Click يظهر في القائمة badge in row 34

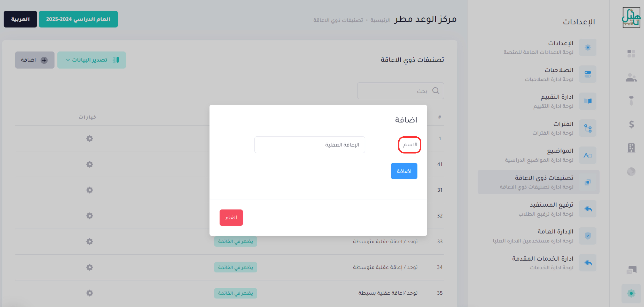(235, 267)
